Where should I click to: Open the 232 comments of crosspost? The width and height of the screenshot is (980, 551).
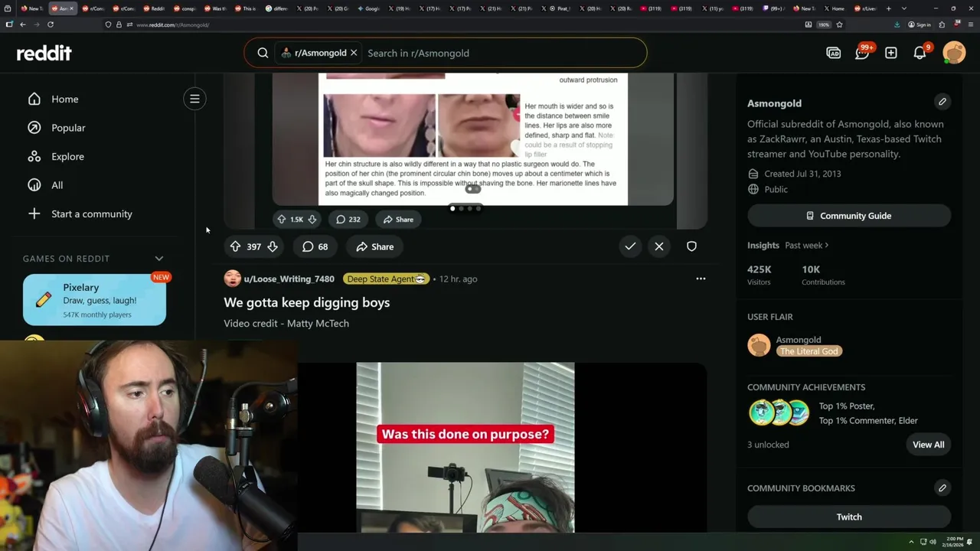[x=348, y=219]
